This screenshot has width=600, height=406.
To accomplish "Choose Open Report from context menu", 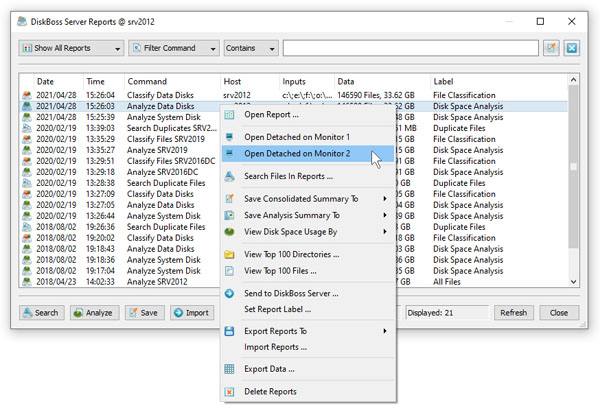I will (x=308, y=114).
